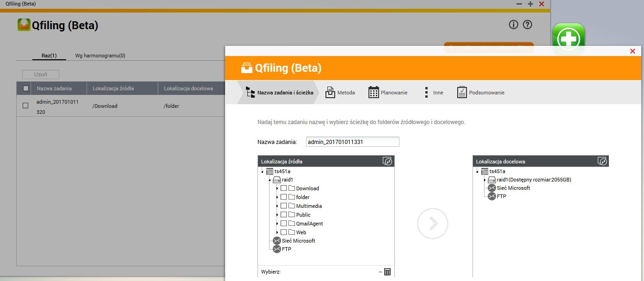Screen dimensions: 644x281
Task: Click the raid1 drive icon in the source tree
Action: pyautogui.click(x=277, y=180)
